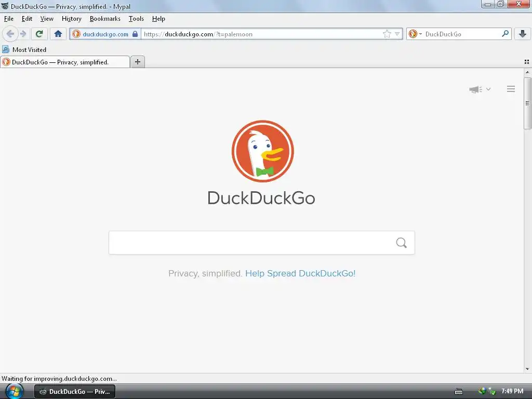Click the URL text in address bar

tap(198, 34)
